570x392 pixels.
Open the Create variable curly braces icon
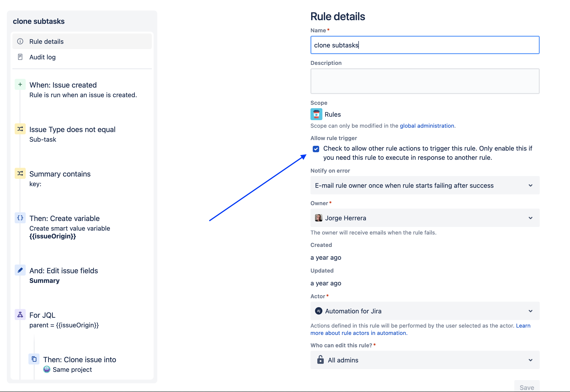coord(20,218)
